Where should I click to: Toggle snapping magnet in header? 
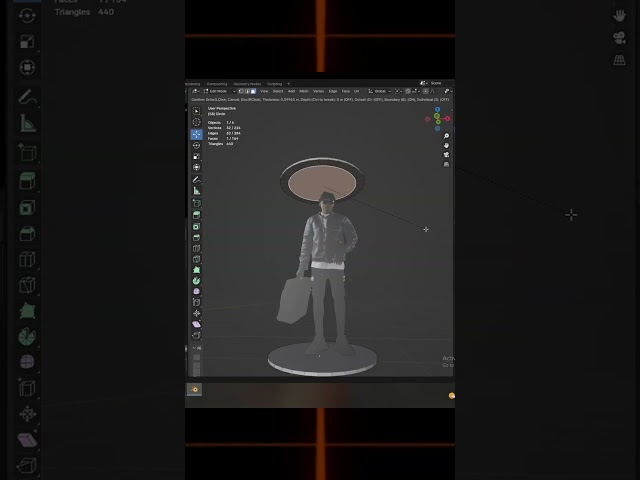408,91
